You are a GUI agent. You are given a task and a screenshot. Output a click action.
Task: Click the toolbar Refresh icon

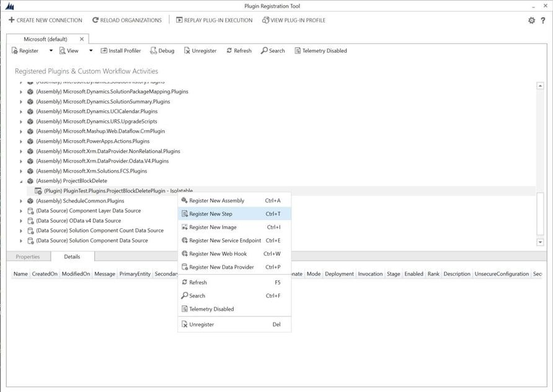(229, 51)
